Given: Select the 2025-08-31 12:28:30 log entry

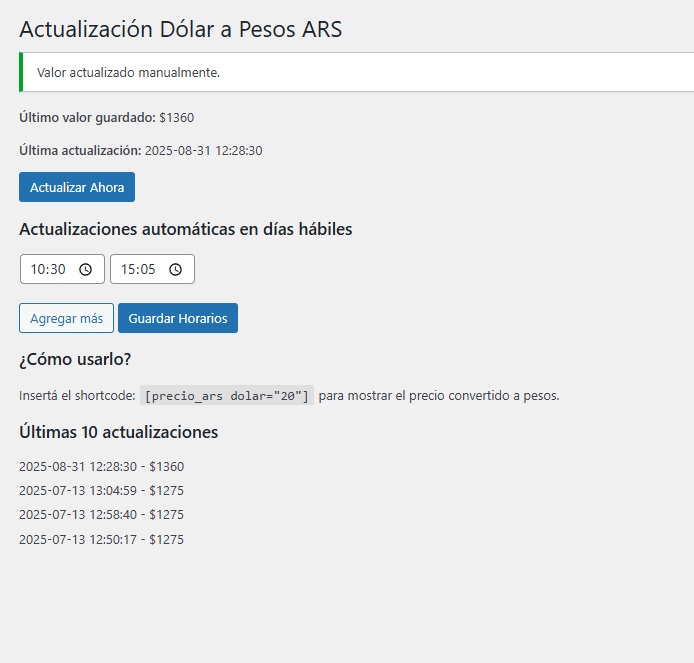Looking at the screenshot, I should click(101, 466).
